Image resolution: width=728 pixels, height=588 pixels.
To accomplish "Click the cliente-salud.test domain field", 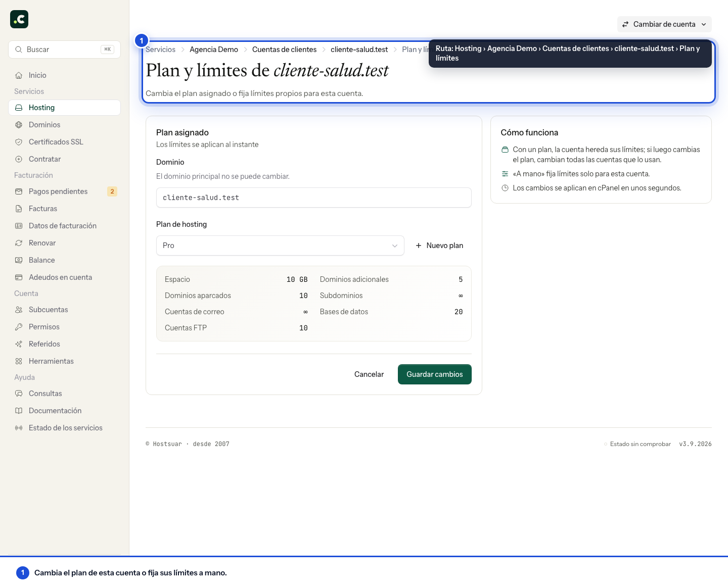I will point(314,198).
